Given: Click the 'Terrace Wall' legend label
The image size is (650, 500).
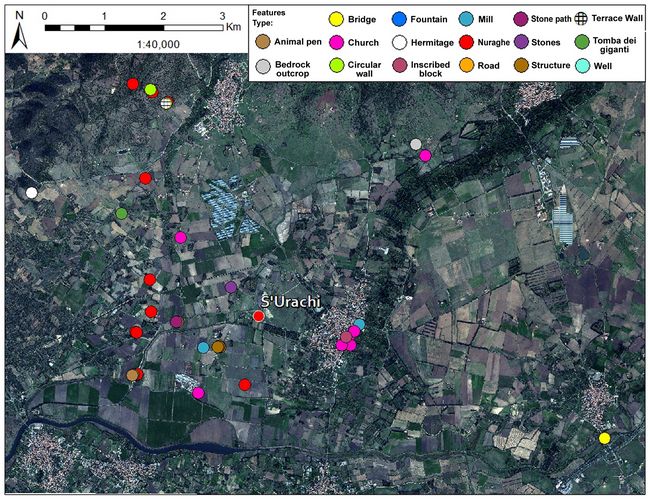Looking at the screenshot, I should [x=617, y=18].
